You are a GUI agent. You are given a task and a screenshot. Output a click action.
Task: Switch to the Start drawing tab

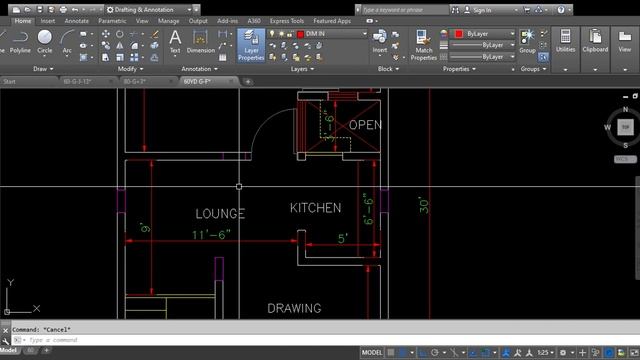tap(9, 82)
